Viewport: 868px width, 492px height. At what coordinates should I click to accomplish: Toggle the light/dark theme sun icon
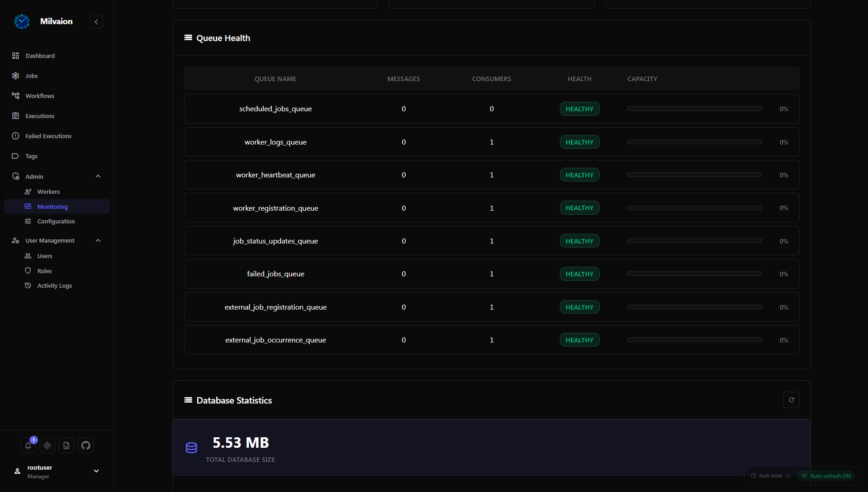tap(47, 445)
